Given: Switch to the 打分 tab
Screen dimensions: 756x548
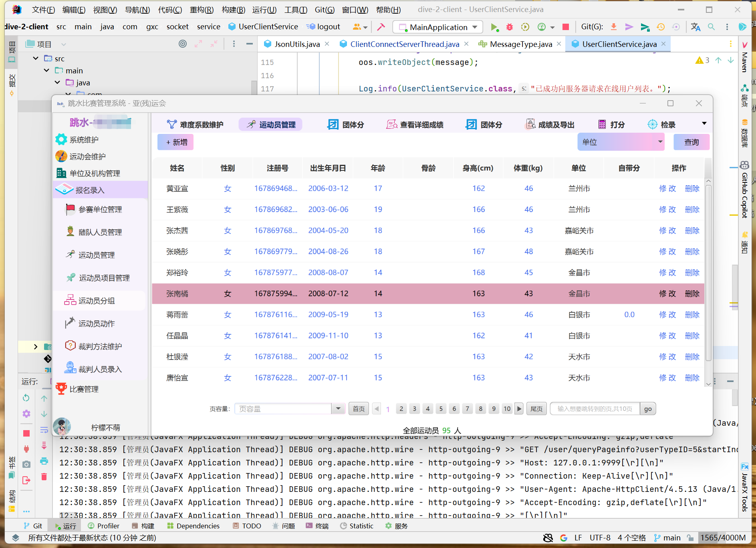Looking at the screenshot, I should point(611,125).
